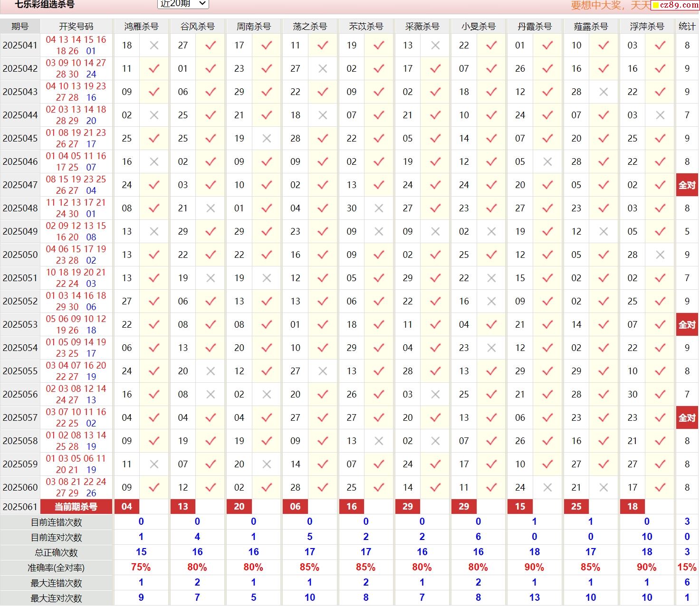Select the 鸿雁杀号 column header

tap(141, 27)
